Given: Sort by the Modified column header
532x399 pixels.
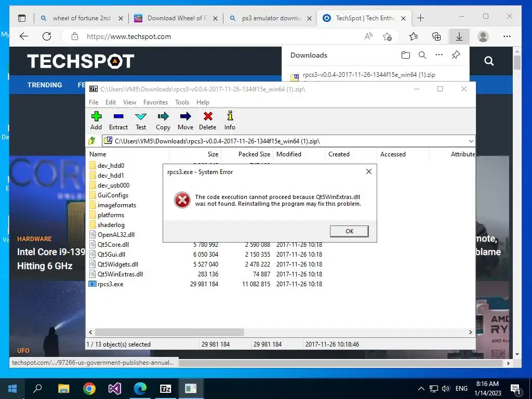Looking at the screenshot, I should point(299,154).
